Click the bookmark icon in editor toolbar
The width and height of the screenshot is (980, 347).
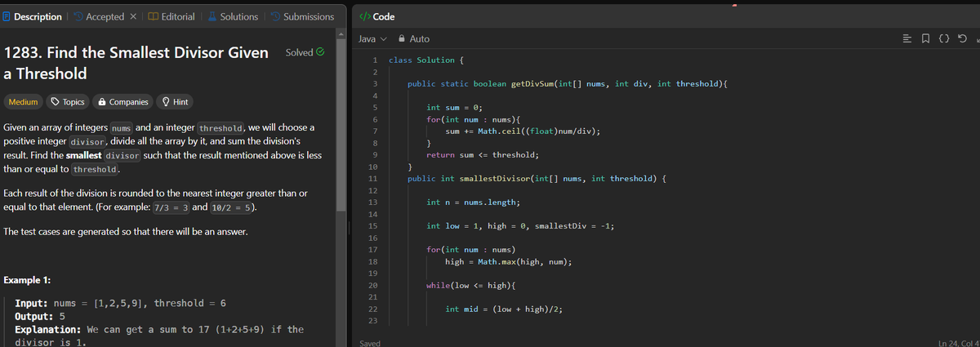pos(925,38)
